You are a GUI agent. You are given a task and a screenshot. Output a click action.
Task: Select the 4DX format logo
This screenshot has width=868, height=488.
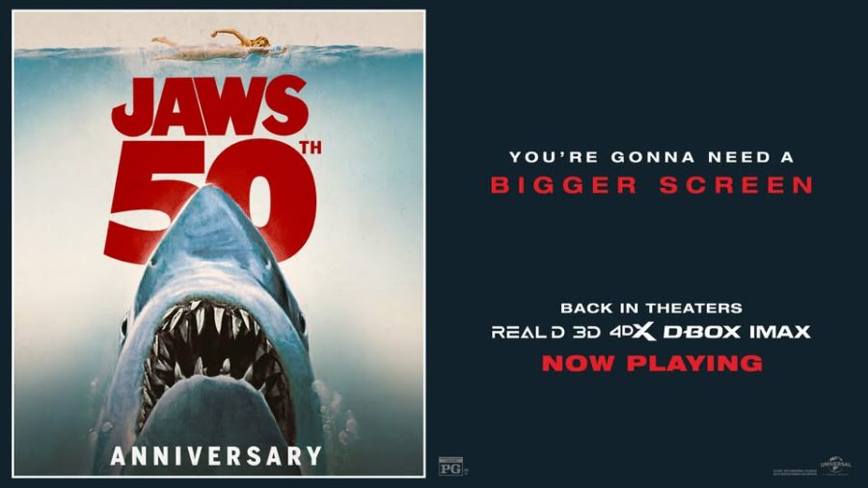(x=632, y=332)
